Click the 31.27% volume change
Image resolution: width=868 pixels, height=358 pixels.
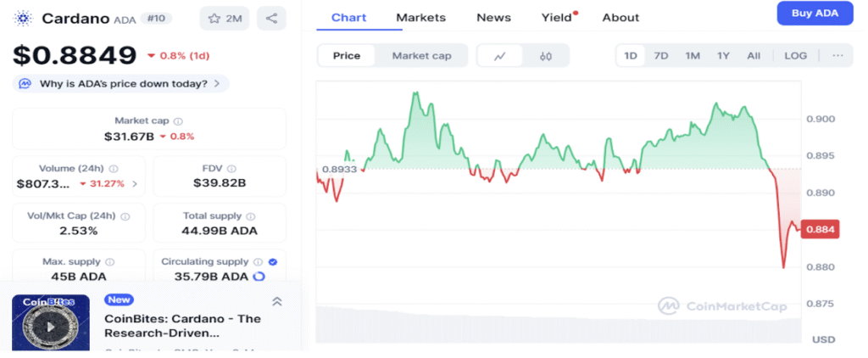(x=102, y=183)
